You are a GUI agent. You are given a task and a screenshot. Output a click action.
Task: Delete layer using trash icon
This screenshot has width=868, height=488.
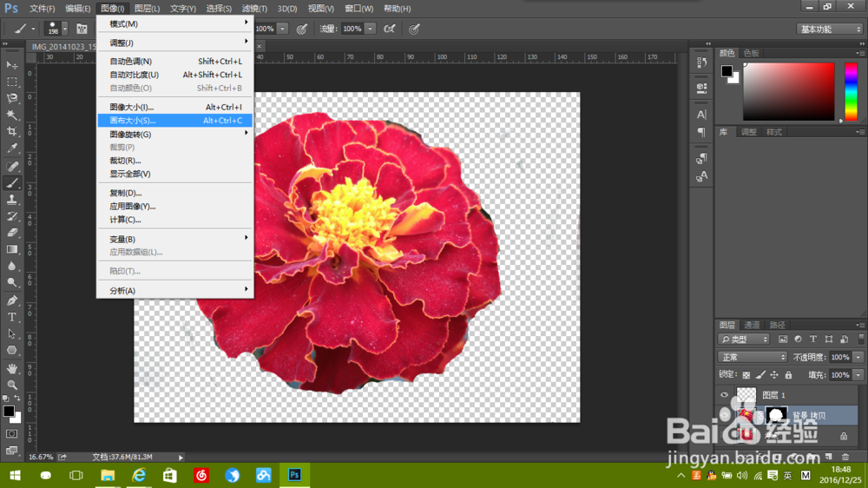(x=845, y=457)
